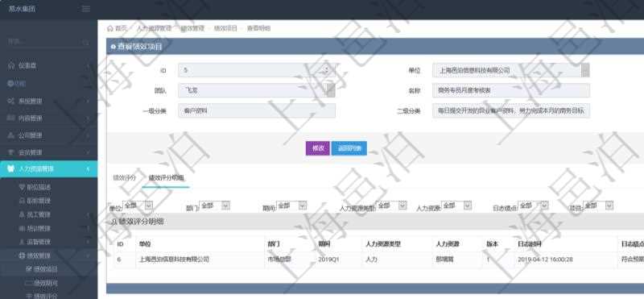Image resolution: width=644 pixels, height=299 pixels.
Task: Open the 期间 filter dropdown
Action: point(291,206)
